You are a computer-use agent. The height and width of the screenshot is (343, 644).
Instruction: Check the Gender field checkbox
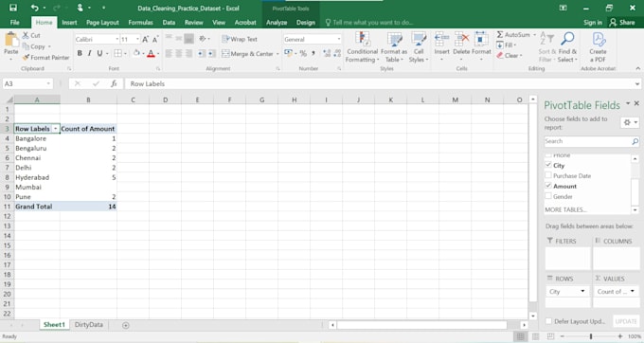548,196
